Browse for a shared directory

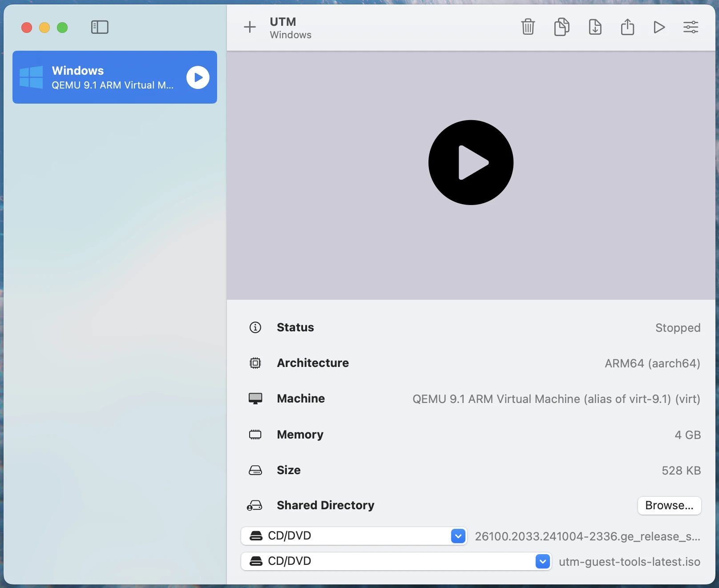(x=669, y=506)
